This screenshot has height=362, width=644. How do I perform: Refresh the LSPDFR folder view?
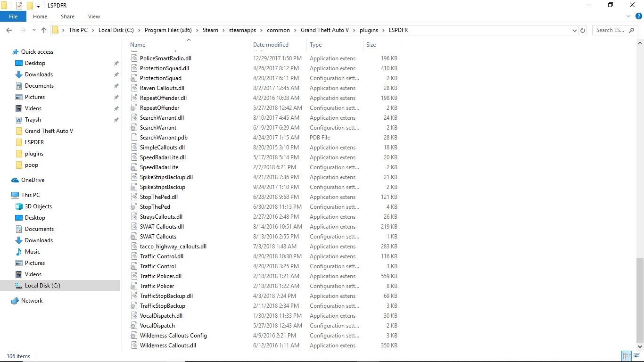coord(583,30)
